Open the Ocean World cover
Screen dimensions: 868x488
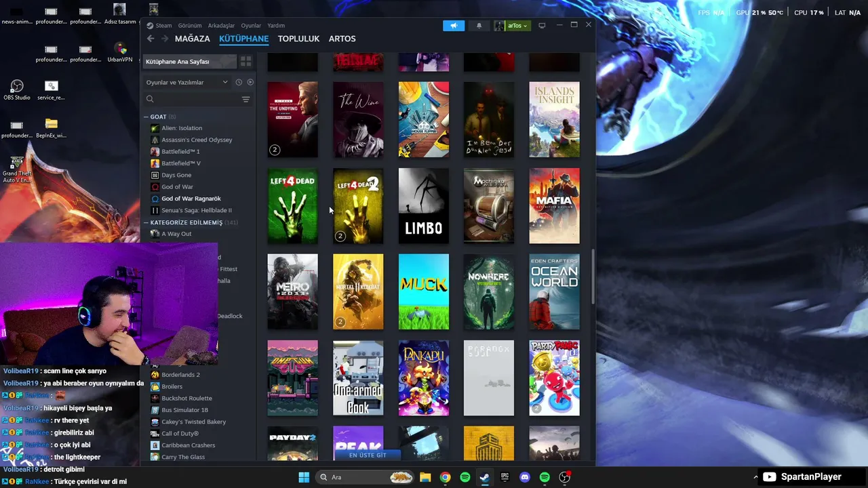(x=555, y=292)
